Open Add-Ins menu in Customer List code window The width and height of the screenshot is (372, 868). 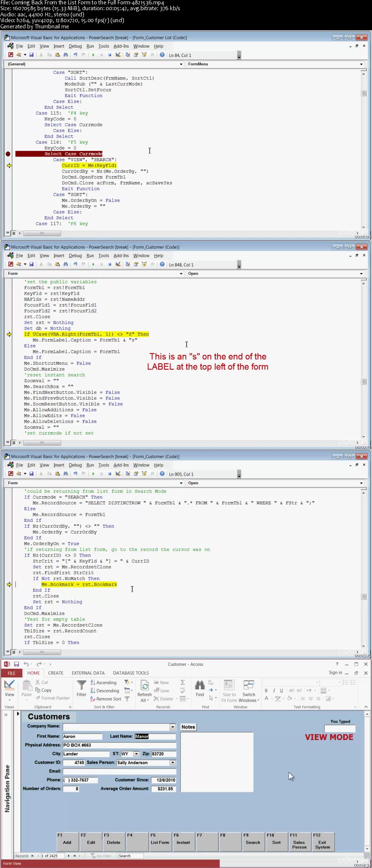click(121, 46)
